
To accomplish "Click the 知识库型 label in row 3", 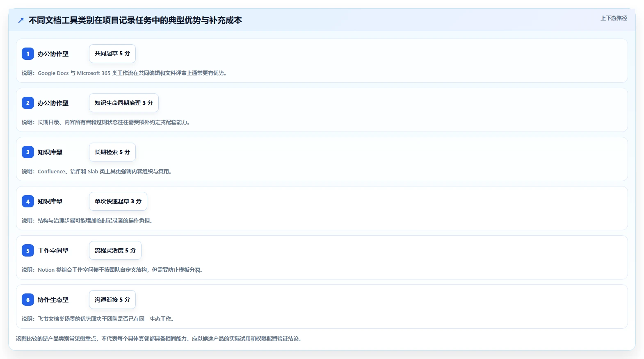I will [x=50, y=152].
